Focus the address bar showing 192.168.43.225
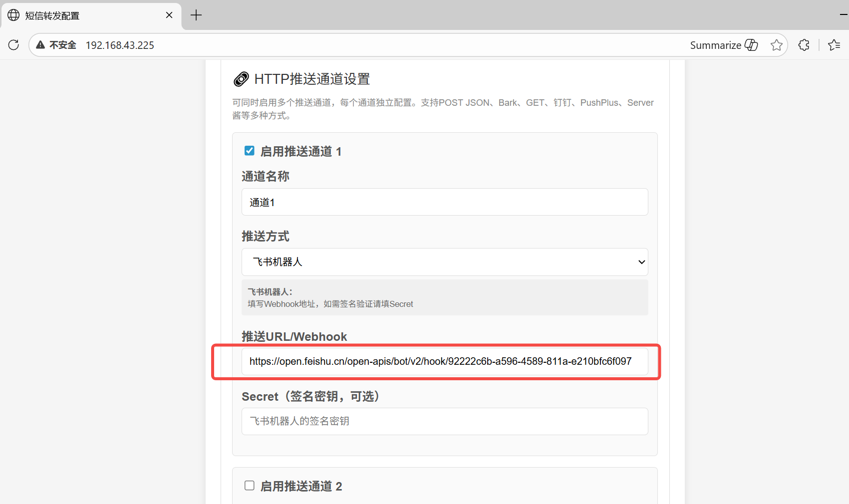Image resolution: width=849 pixels, height=504 pixels. 349,45
